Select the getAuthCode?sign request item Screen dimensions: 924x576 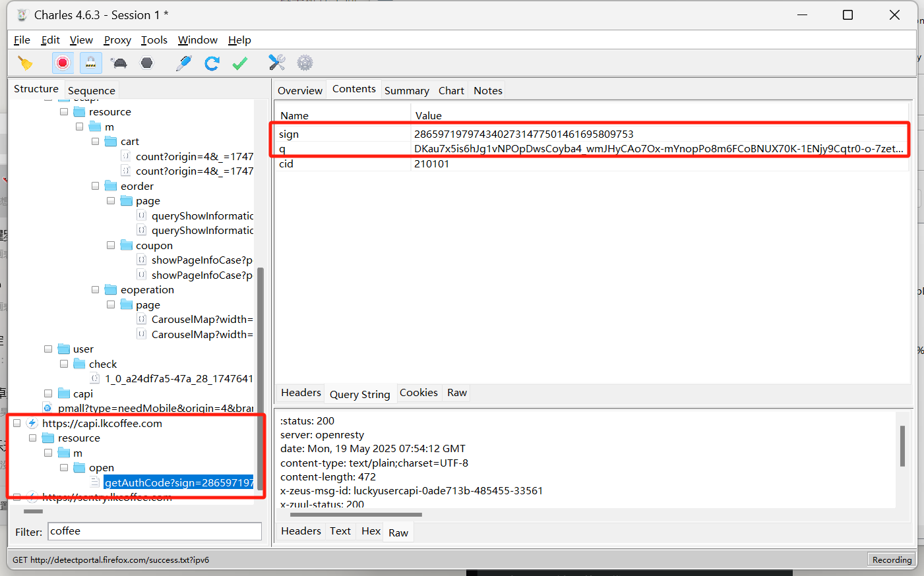coord(179,483)
